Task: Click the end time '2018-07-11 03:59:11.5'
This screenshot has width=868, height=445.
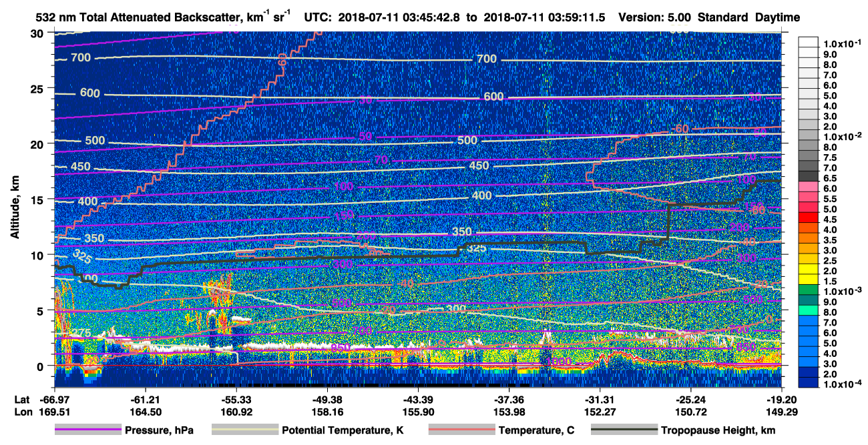Action: point(544,17)
